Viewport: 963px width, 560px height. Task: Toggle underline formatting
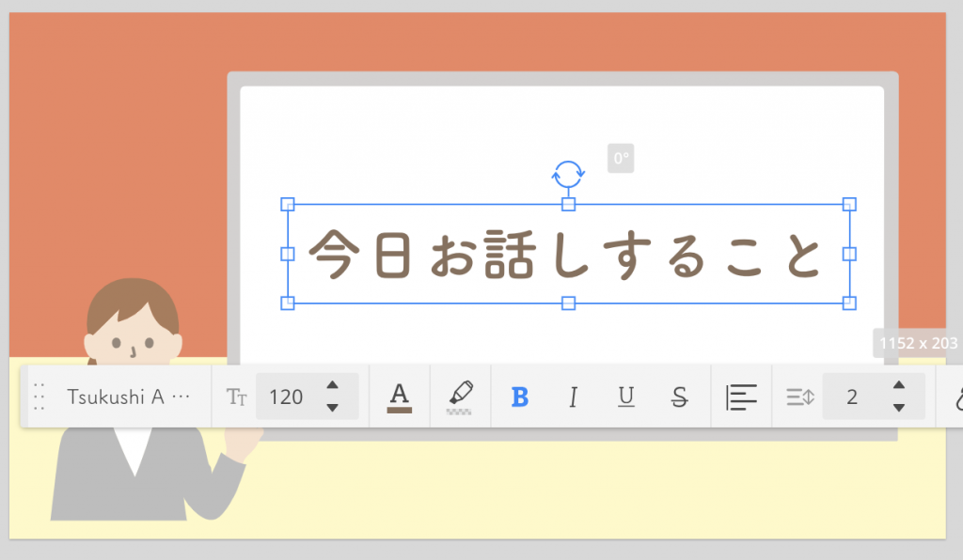pyautogui.click(x=625, y=397)
